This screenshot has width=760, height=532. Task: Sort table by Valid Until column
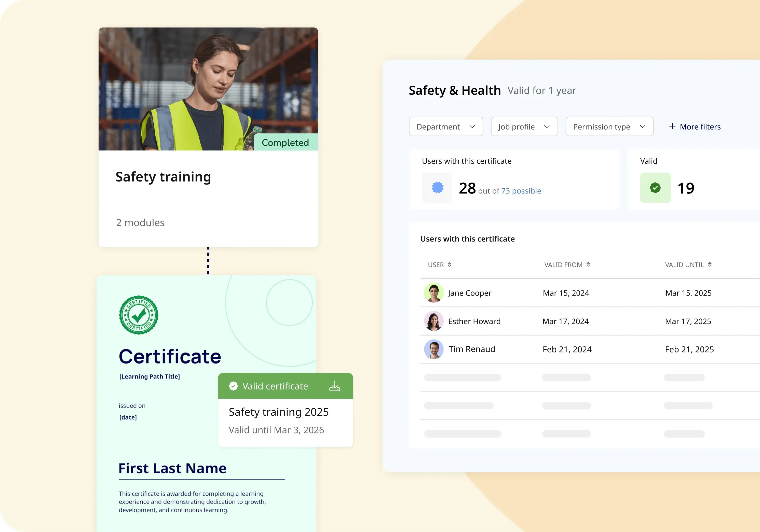[709, 264]
